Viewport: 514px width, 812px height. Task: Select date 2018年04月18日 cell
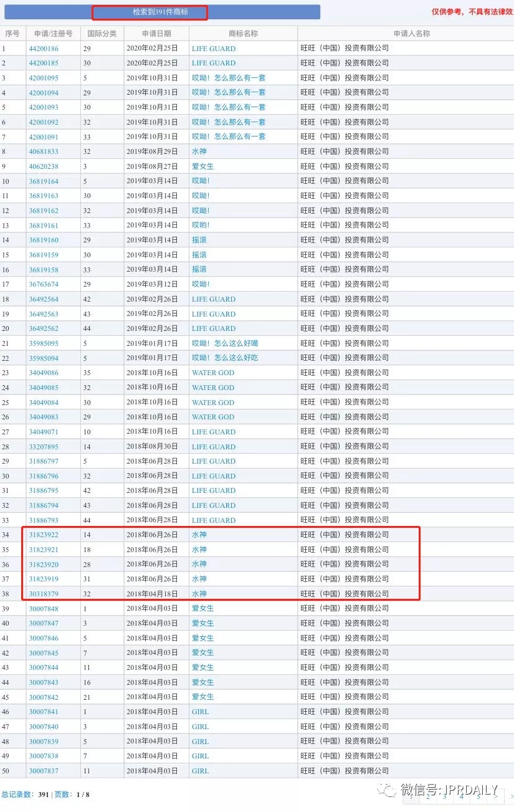click(x=152, y=594)
